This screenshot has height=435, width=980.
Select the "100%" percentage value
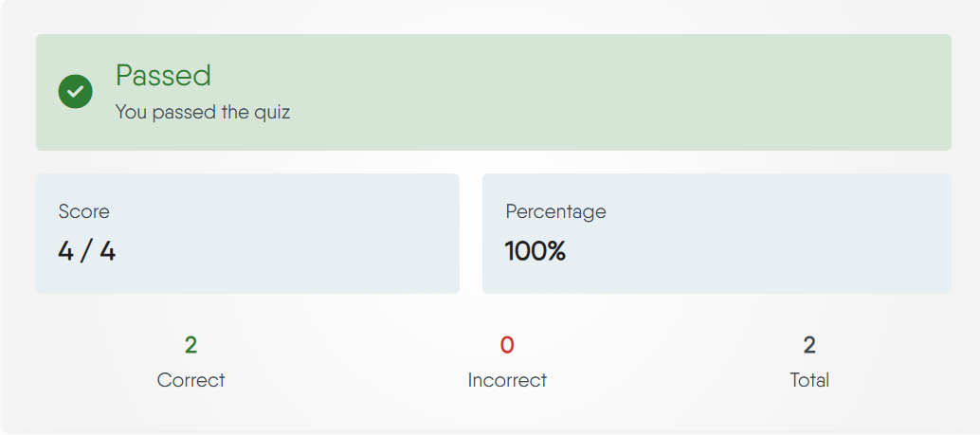coord(535,251)
